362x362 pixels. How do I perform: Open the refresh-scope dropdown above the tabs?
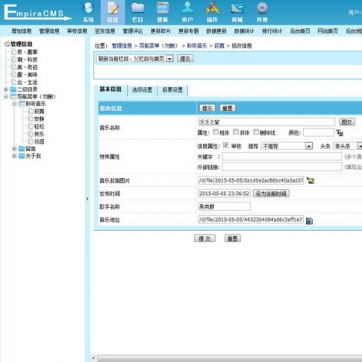coord(135,59)
